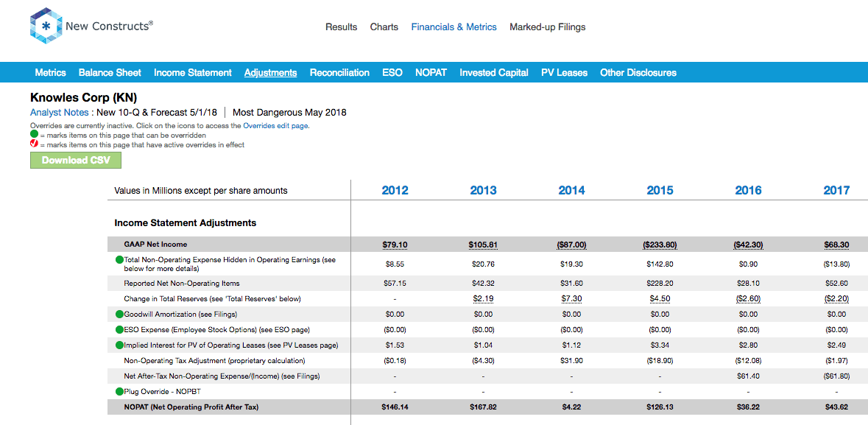Click Change in Total Reserves value ($2.60)
The height and width of the screenshot is (425, 868).
point(749,298)
